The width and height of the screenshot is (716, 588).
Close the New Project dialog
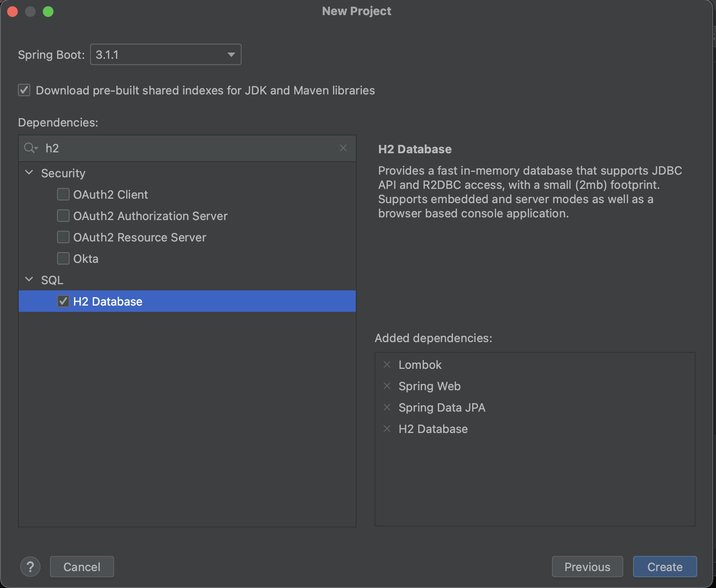click(12, 12)
